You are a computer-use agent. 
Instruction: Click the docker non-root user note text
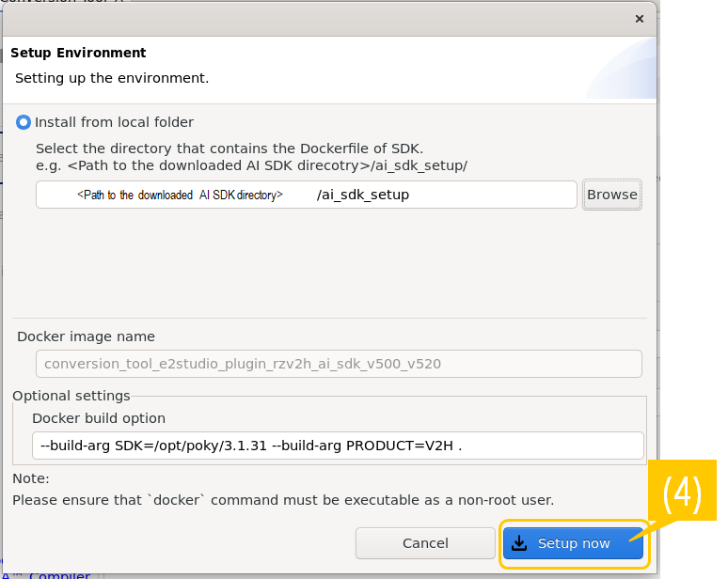(x=283, y=499)
